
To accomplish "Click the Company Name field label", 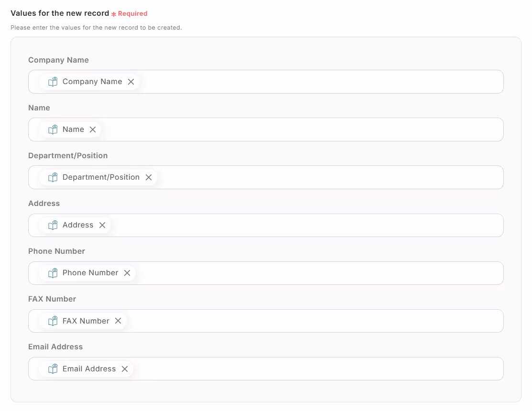I will click(x=58, y=60).
